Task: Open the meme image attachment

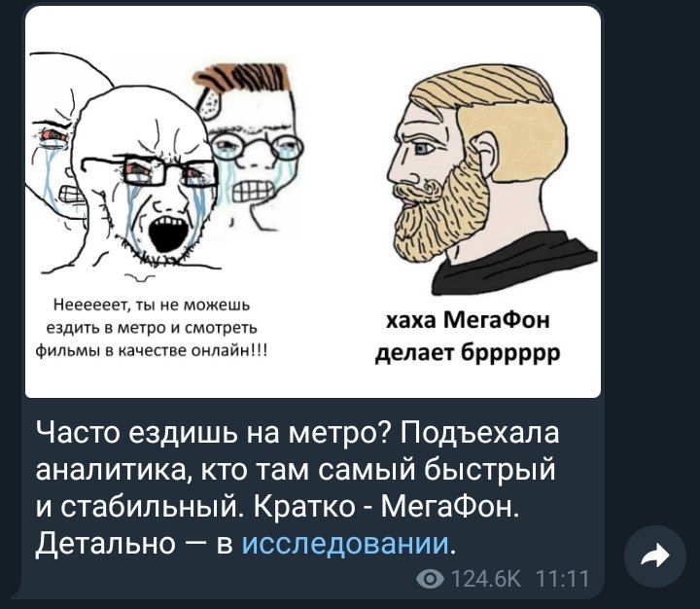Action: pos(313,202)
